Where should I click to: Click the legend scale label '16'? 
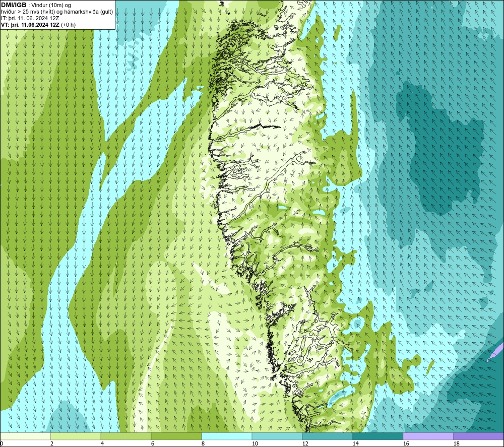[406, 443]
